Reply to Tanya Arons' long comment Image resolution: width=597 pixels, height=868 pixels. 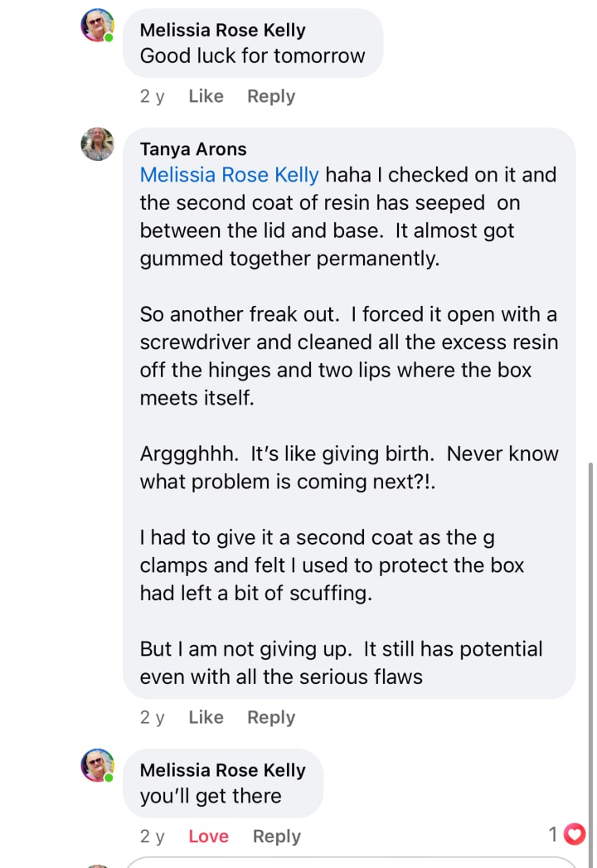271,717
